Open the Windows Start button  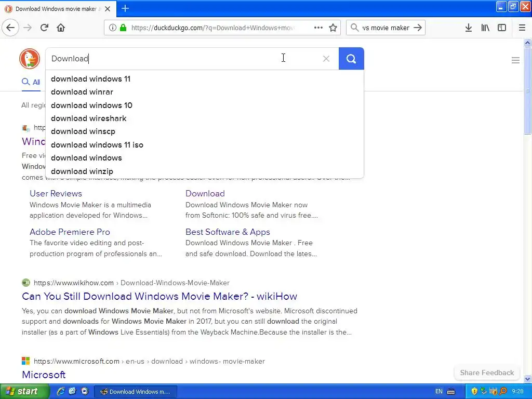(x=25, y=391)
